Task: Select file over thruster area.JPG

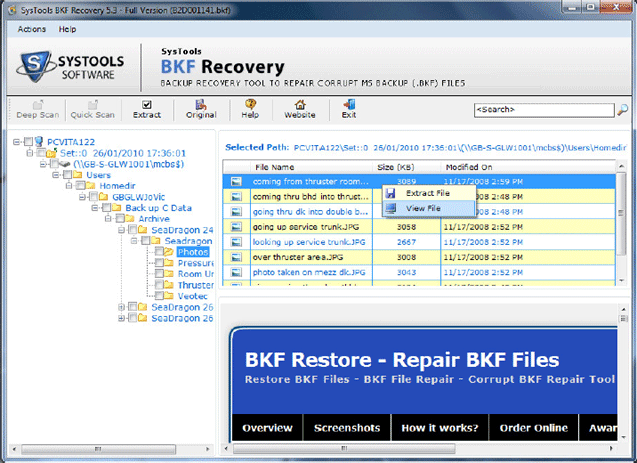Action: [x=298, y=257]
